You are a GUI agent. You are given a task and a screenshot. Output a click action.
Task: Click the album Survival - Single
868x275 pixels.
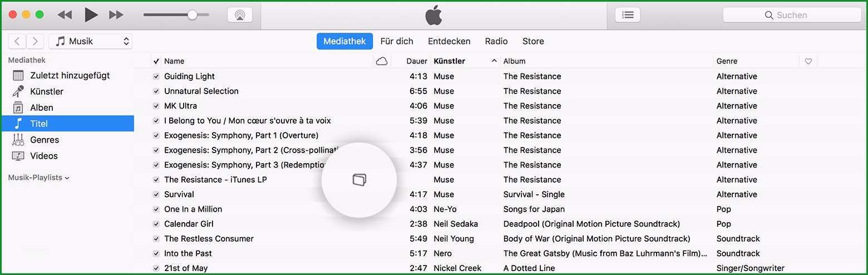pyautogui.click(x=534, y=194)
